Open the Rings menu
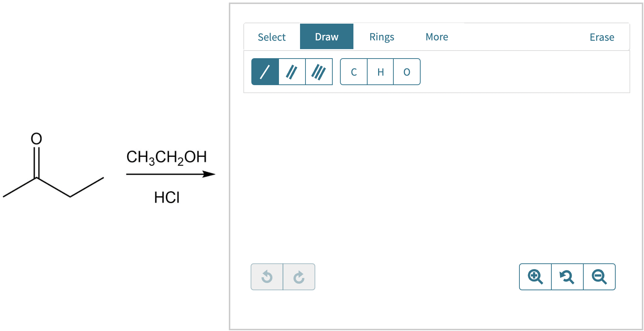This screenshot has width=644, height=331. point(382,36)
